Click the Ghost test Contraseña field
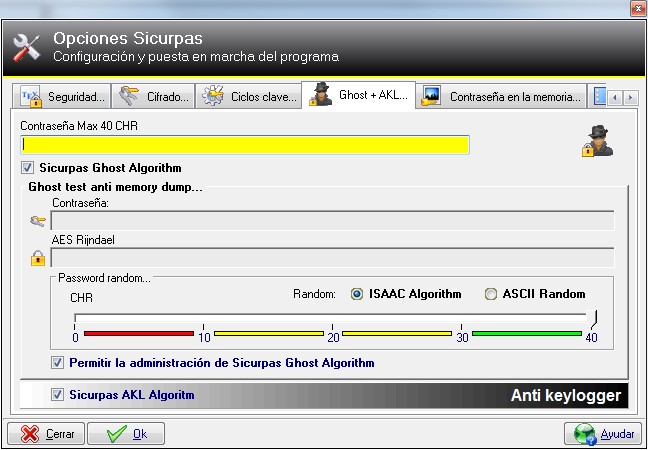648x450 pixels. 332,220
